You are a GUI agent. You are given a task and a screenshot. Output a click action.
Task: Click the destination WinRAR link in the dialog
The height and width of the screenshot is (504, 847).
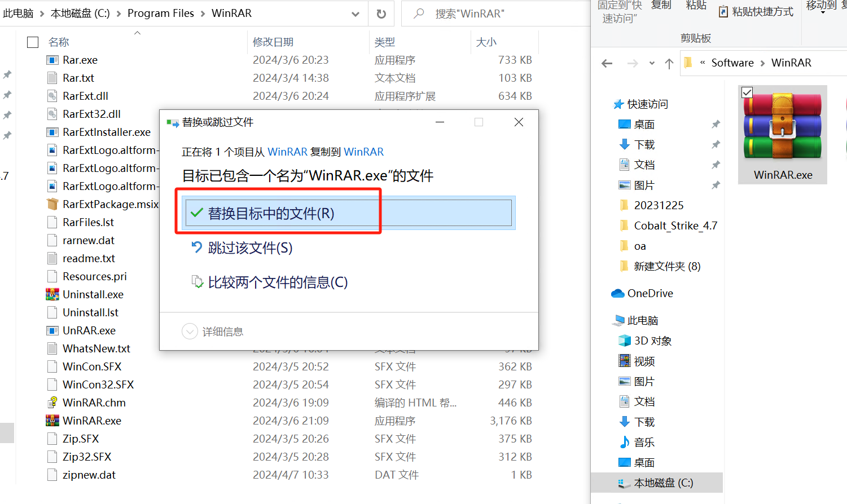tap(363, 152)
